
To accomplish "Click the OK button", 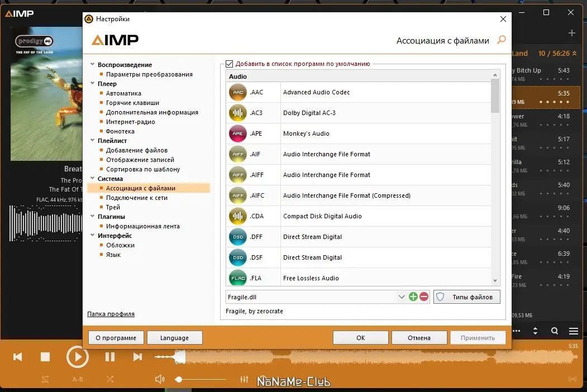I will pos(360,338).
